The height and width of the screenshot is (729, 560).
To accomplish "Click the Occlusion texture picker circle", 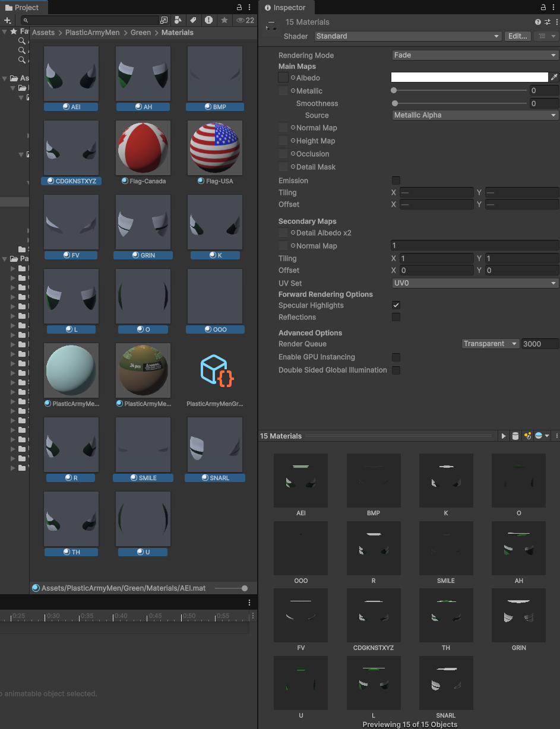I will pyautogui.click(x=293, y=154).
